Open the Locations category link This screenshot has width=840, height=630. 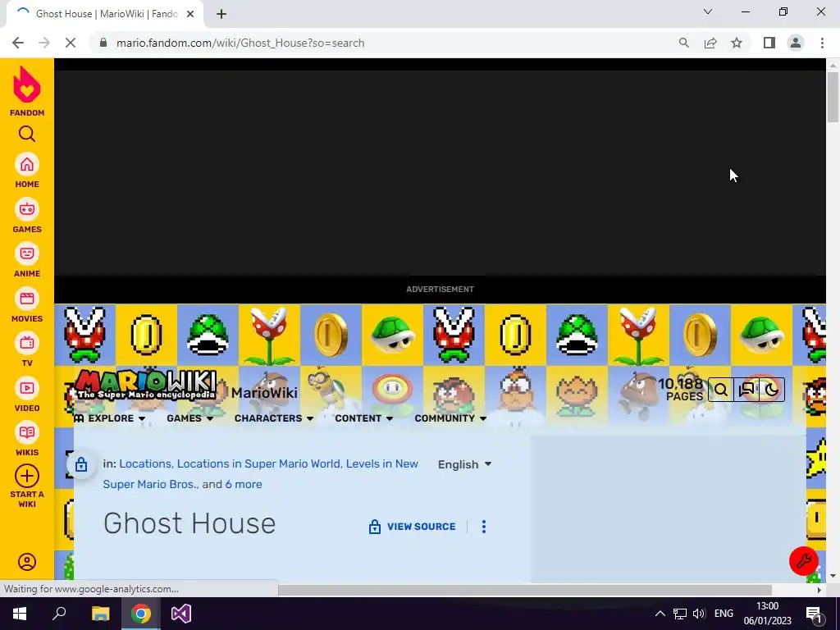[x=145, y=464]
